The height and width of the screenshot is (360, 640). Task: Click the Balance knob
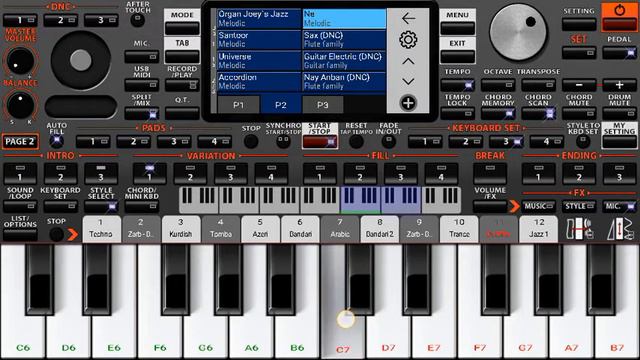(20, 105)
